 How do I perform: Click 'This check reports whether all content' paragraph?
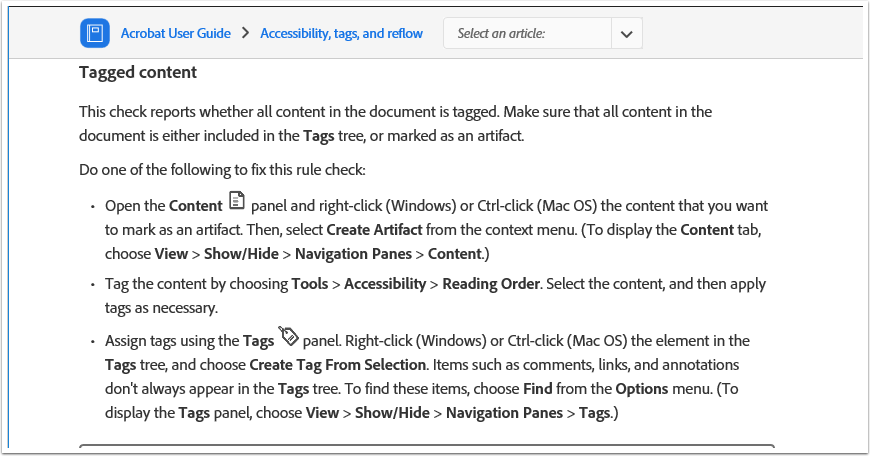(x=396, y=124)
